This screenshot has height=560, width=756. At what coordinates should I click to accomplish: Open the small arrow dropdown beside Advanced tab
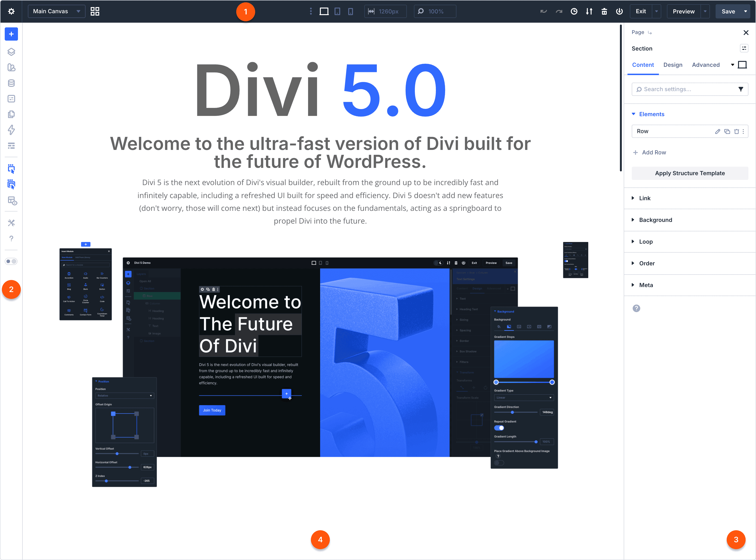coord(732,65)
